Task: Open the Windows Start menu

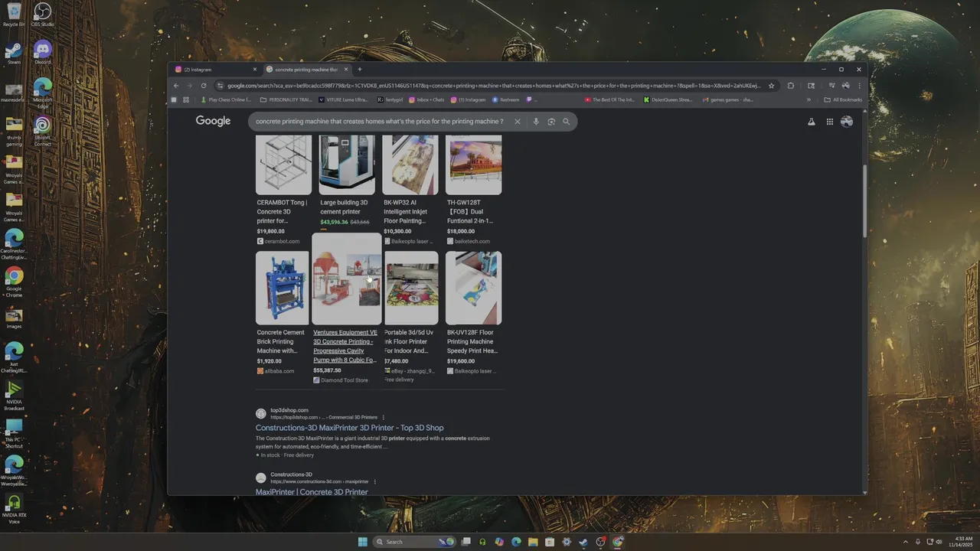Action: (x=363, y=542)
